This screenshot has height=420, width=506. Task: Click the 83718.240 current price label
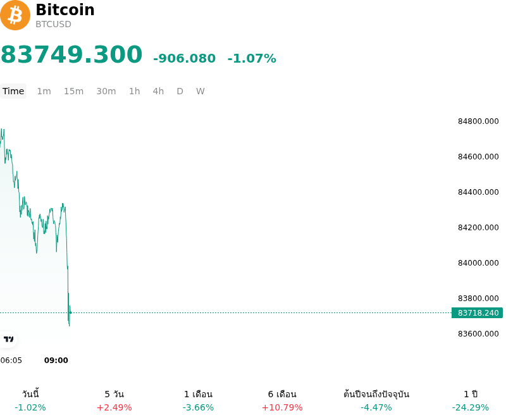[x=478, y=313]
